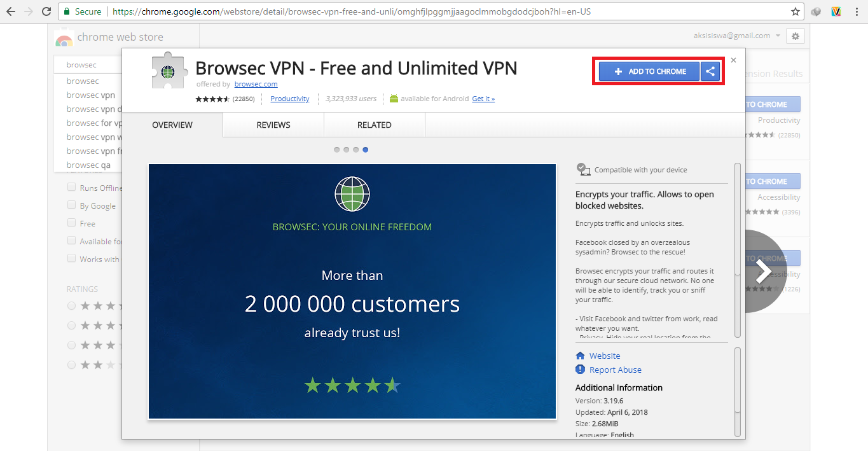This screenshot has height=451, width=868.
Task: Click the Browsec globe logo in screenshot
Action: (x=352, y=194)
